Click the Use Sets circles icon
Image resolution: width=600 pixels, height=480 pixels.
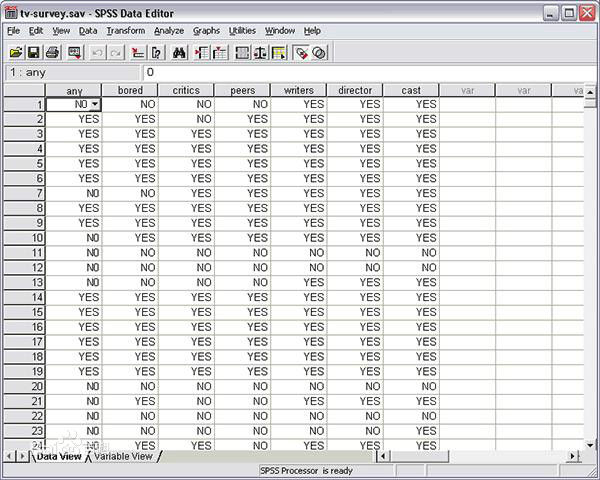[319, 52]
